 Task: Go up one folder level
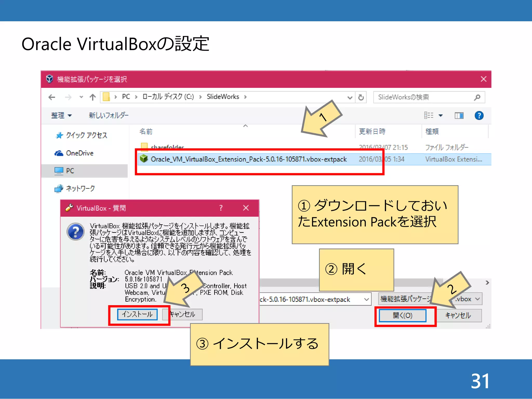pos(92,97)
